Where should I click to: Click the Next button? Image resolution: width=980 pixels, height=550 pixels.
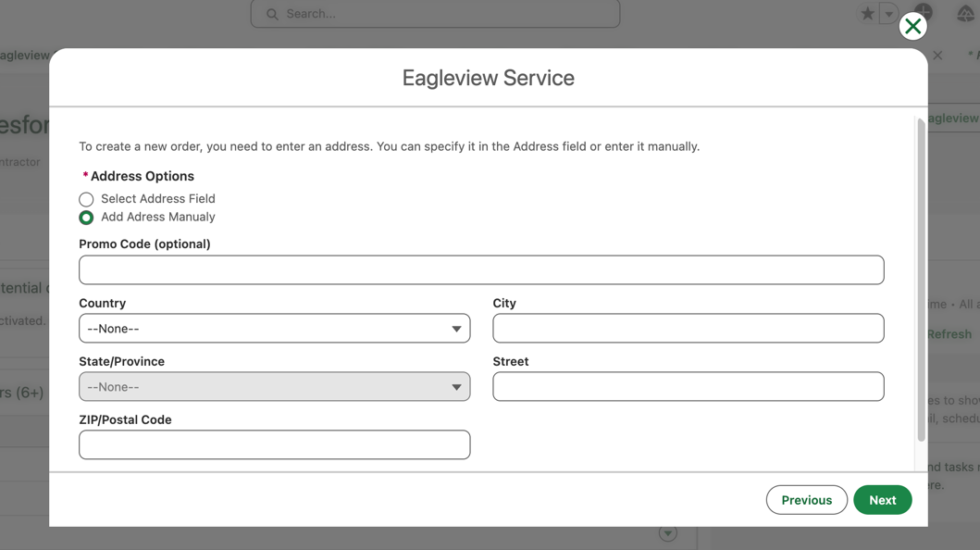tap(882, 500)
